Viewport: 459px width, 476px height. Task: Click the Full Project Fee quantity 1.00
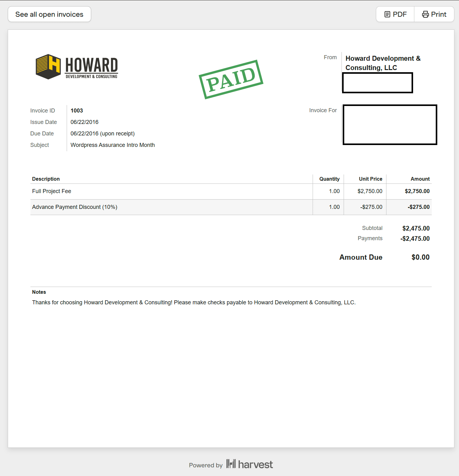(334, 191)
